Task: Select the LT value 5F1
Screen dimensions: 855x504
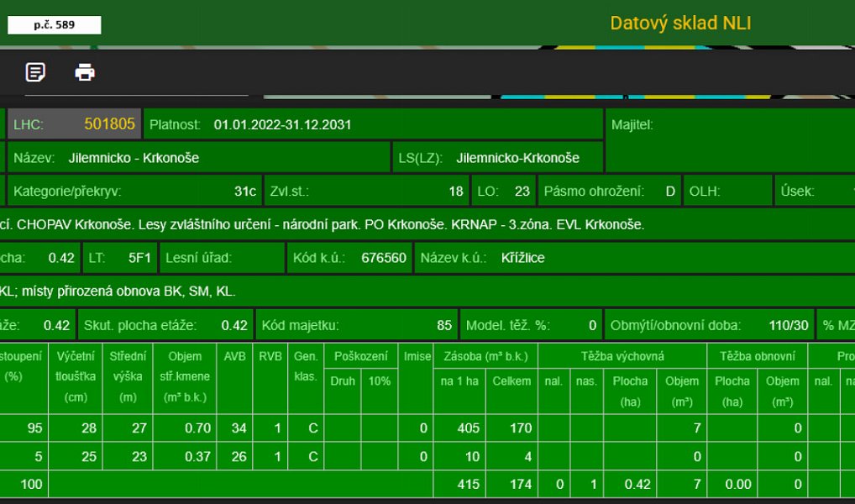Action: pyautogui.click(x=139, y=258)
